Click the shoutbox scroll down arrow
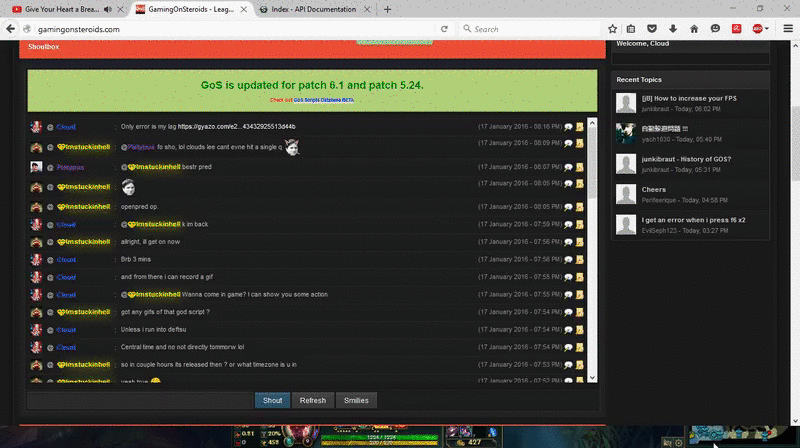The image size is (800, 448). point(592,378)
